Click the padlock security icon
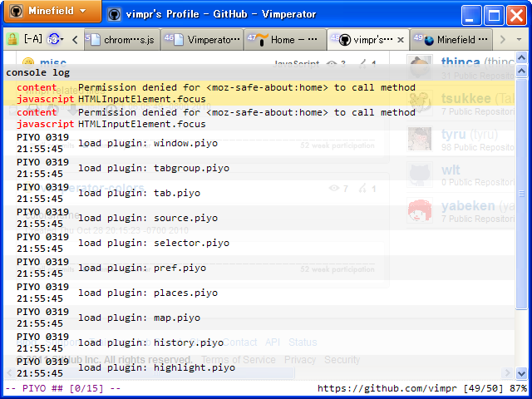Viewport: 532px width, 399px height. click(12, 39)
